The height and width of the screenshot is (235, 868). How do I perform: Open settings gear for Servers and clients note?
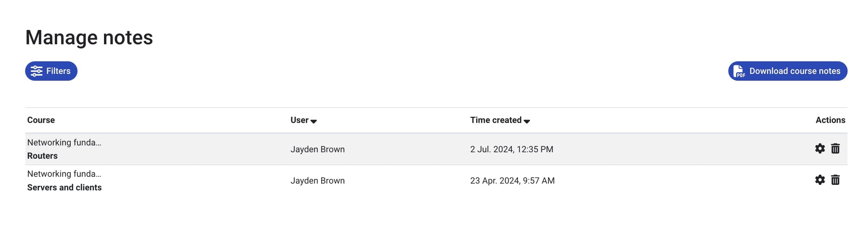[x=820, y=180]
